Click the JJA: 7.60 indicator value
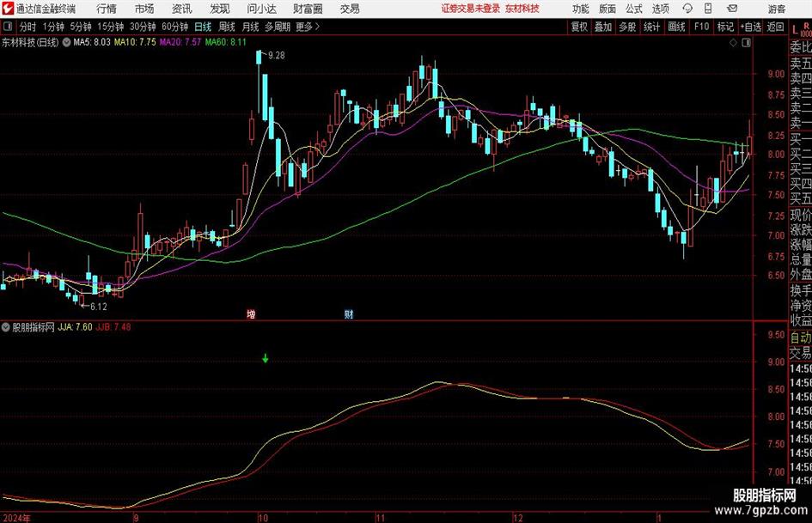The width and height of the screenshot is (812, 523). (x=75, y=327)
